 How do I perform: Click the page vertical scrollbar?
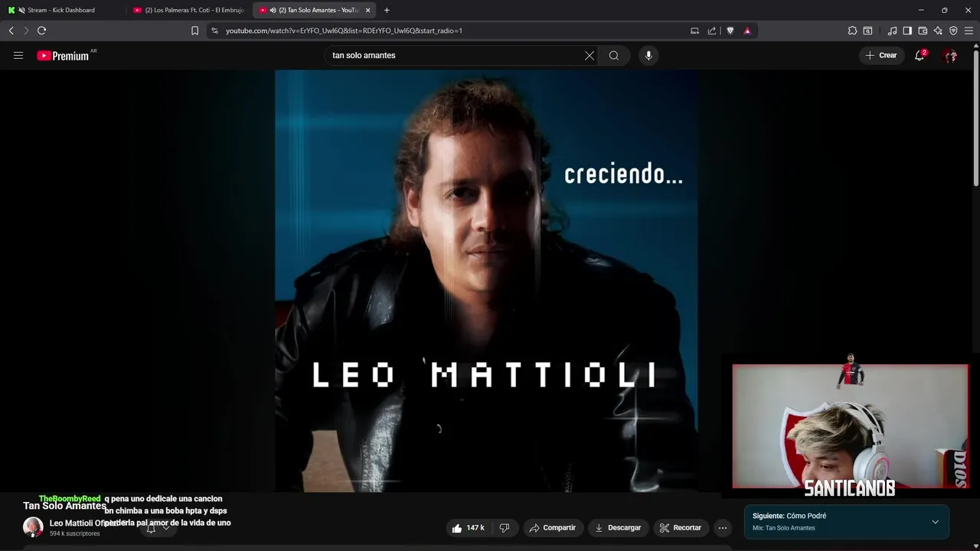[975, 115]
